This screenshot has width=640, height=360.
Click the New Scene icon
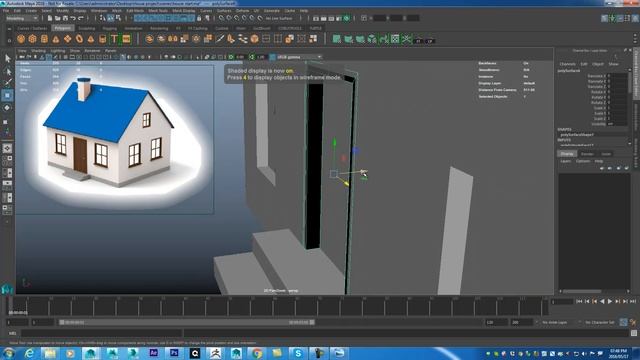point(50,18)
